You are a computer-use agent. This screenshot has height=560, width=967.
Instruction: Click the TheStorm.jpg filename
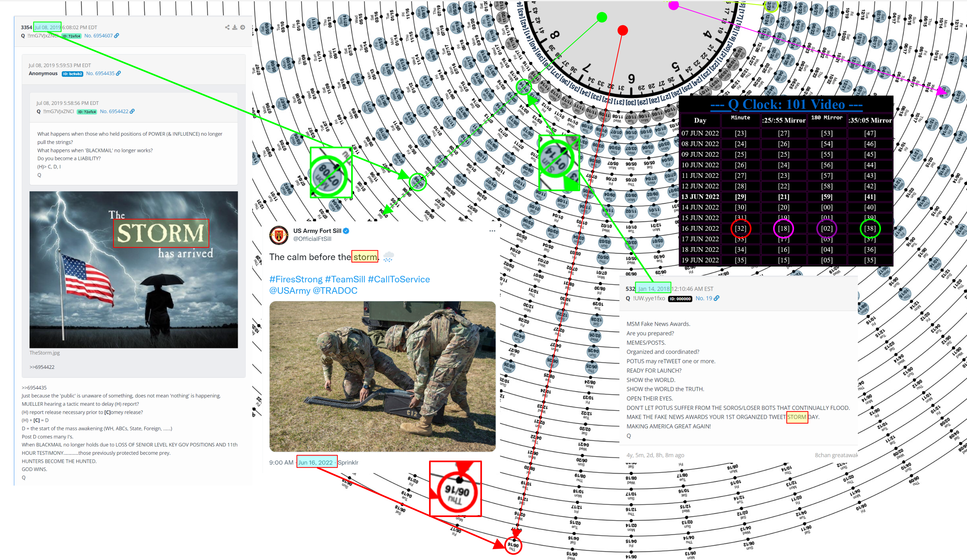(x=45, y=352)
